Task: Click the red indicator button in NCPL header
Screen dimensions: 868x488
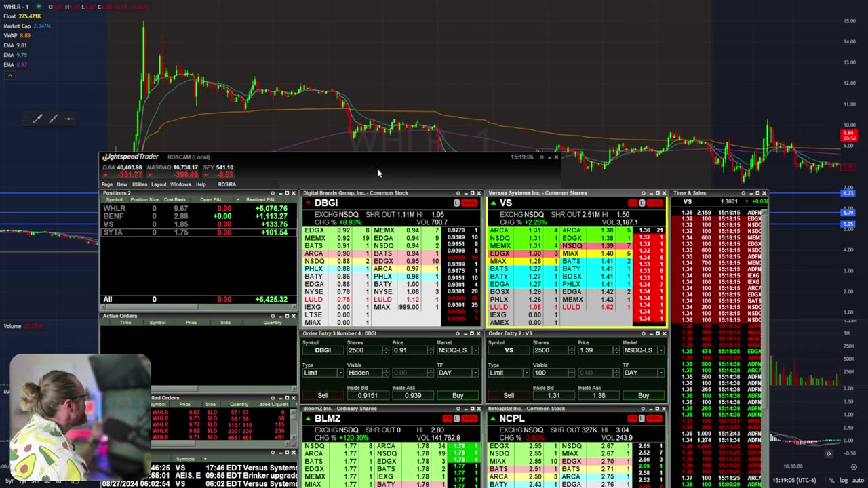Action: 655,418
